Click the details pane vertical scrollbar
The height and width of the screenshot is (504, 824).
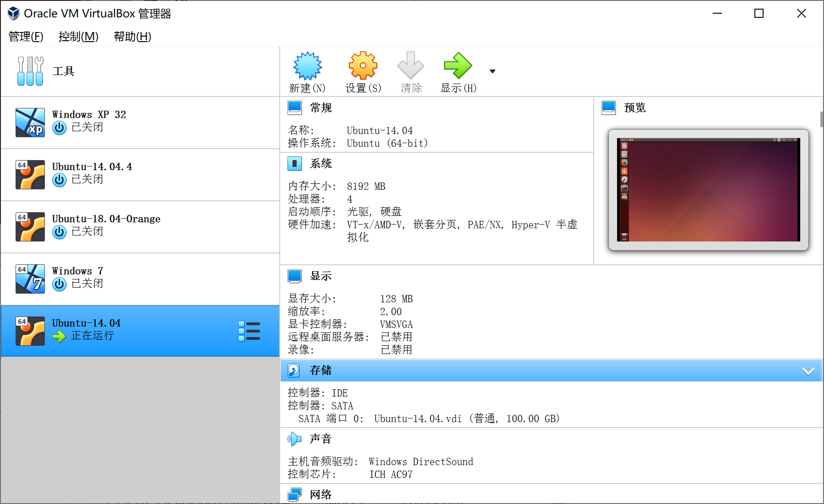[x=821, y=119]
